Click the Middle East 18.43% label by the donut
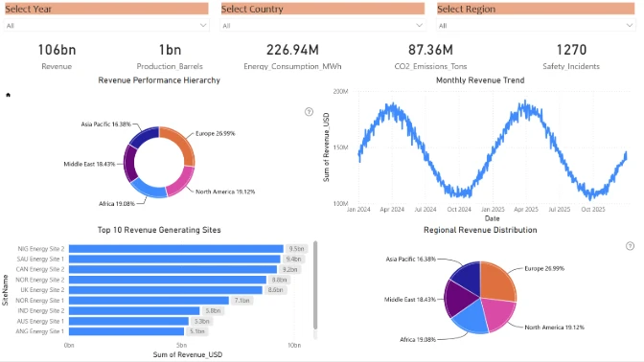Viewport: 644px width, 362px height. pyautogui.click(x=89, y=164)
